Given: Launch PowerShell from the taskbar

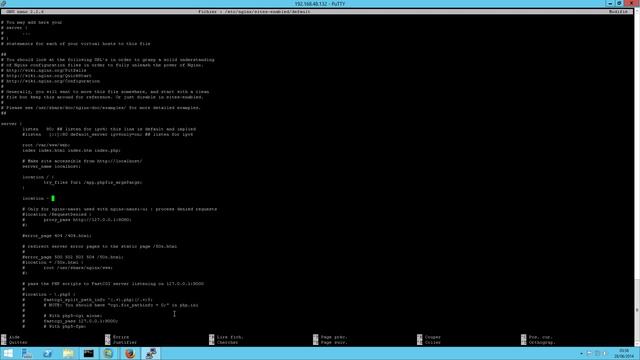Looking at the screenshot, I should [x=47, y=353].
